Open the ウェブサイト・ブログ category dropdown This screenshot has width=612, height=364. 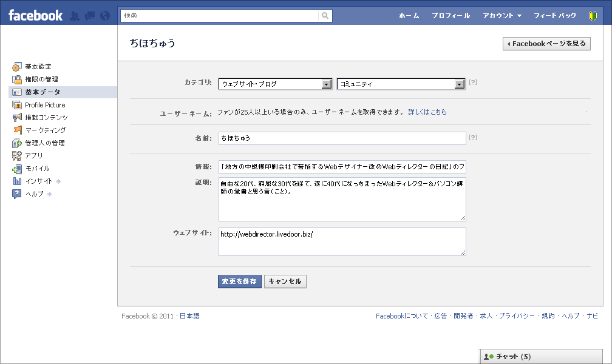(x=276, y=84)
